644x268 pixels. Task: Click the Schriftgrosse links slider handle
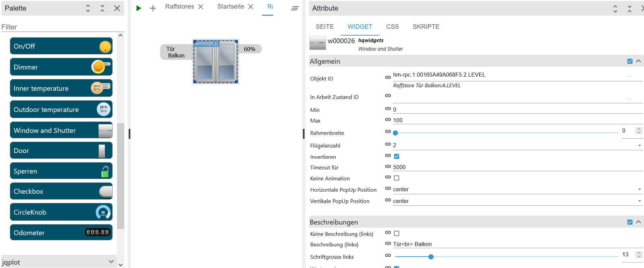(431, 257)
